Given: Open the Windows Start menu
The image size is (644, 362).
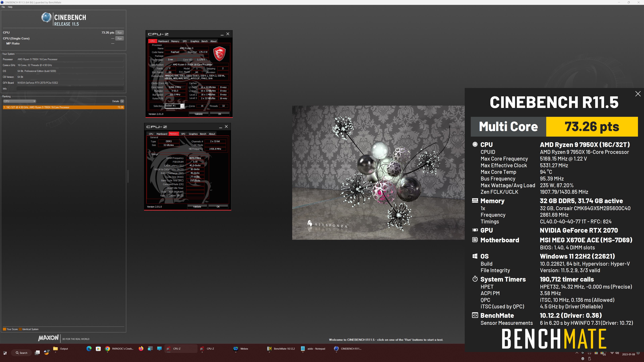Looking at the screenshot, I should (5, 353).
